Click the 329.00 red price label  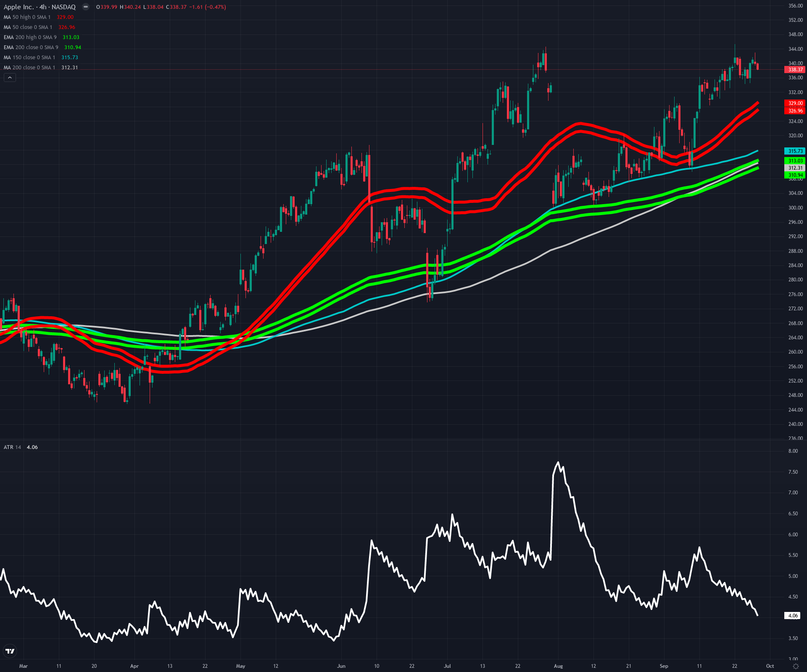pos(795,103)
